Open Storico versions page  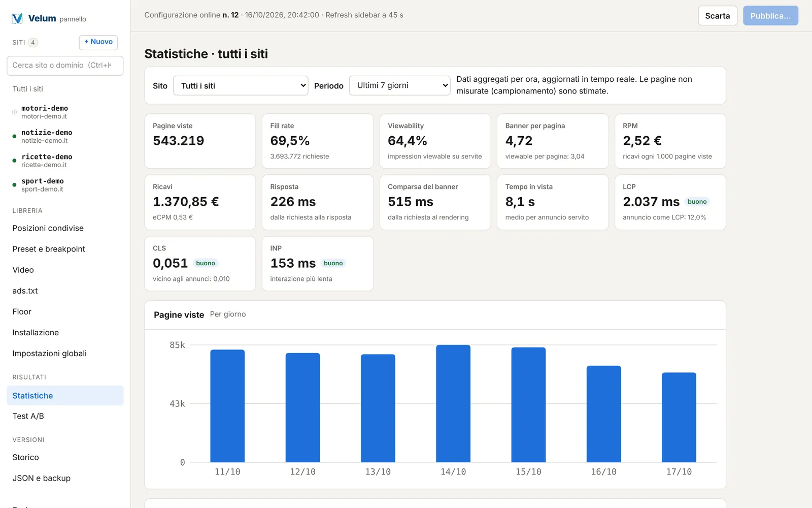tap(65, 457)
